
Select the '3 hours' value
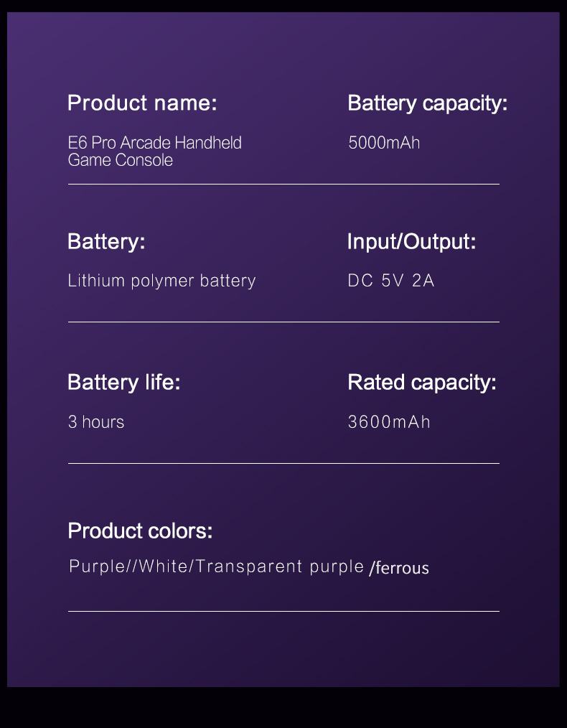pos(96,422)
